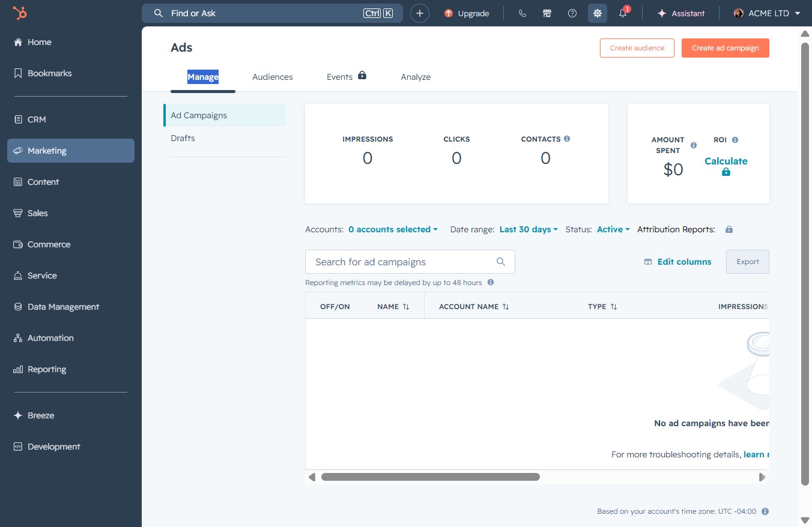The image size is (812, 527).
Task: Click the table scroll left arrow
Action: click(312, 477)
